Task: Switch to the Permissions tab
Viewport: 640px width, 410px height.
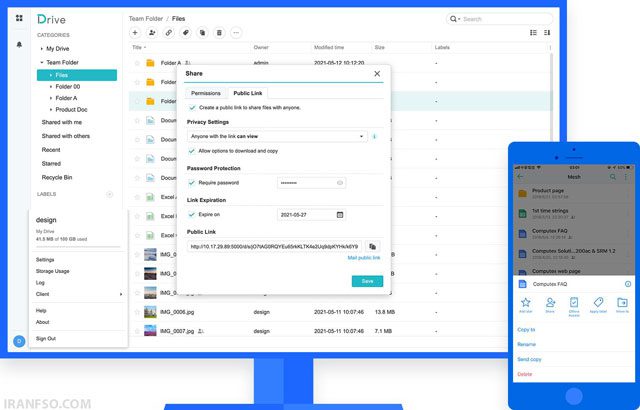Action: (x=206, y=93)
